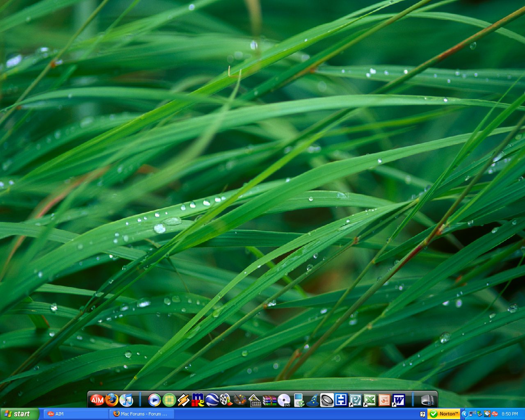This screenshot has height=420, width=525.
Task: Click the blue wizard hat dock icon
Action: pos(313,400)
